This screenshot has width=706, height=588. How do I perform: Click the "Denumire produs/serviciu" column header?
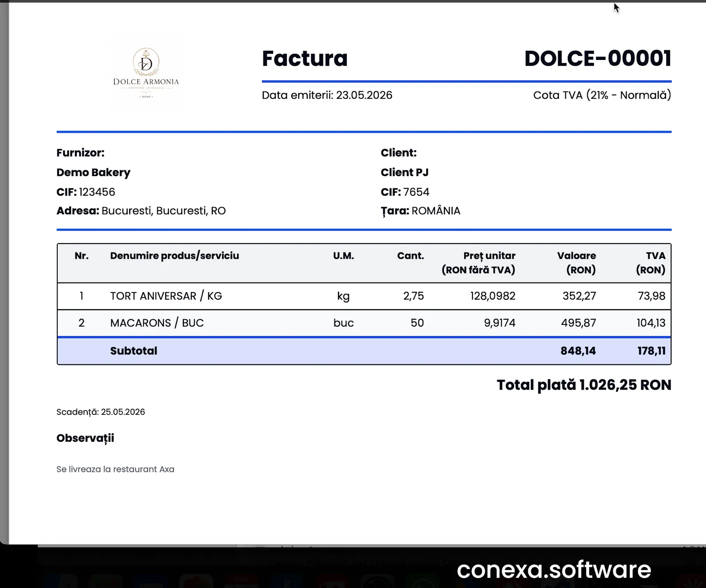click(x=175, y=256)
